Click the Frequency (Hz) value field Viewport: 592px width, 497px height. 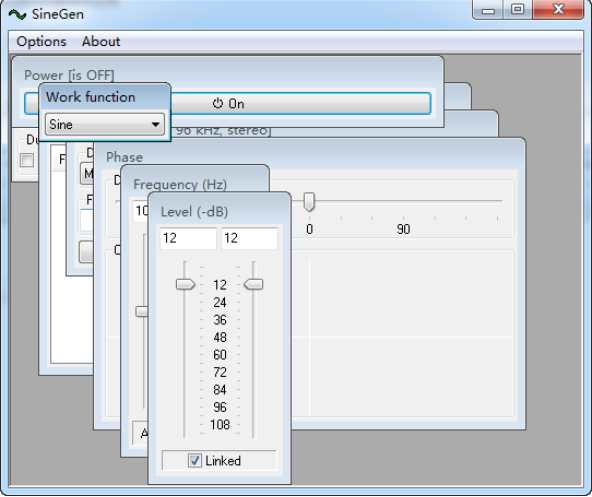coord(140,211)
